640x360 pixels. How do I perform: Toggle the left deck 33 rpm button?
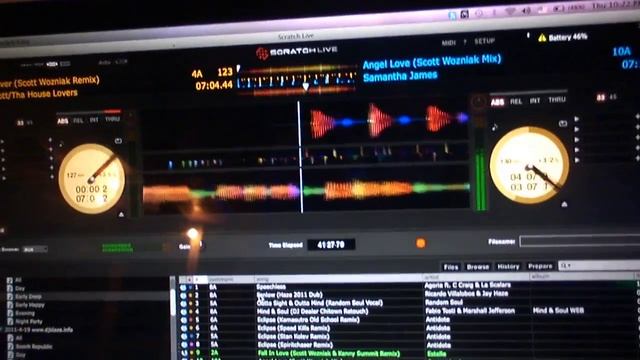coord(20,123)
